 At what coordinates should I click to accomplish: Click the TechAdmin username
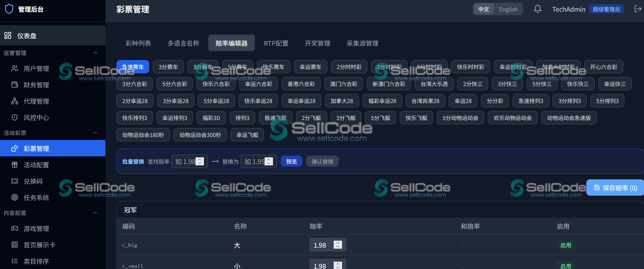569,9
